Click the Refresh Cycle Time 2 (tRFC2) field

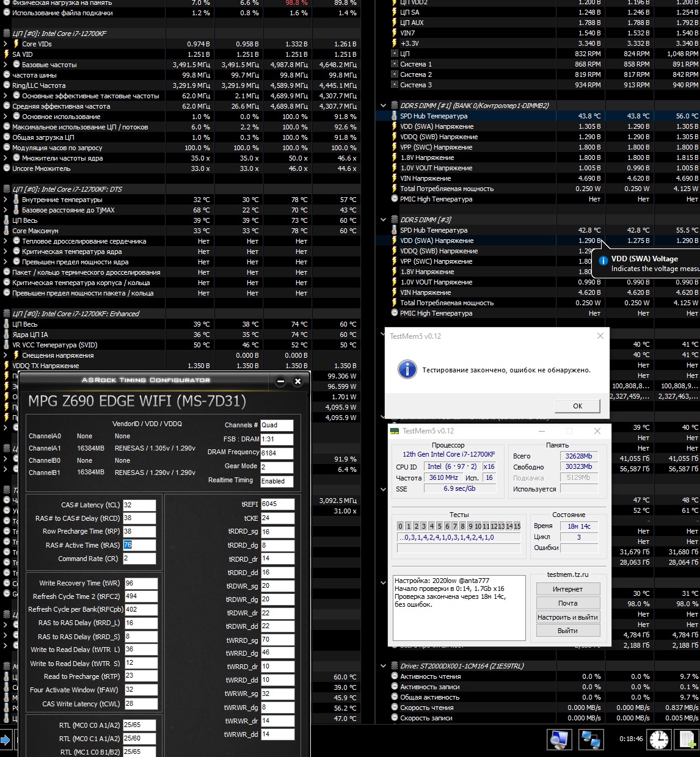pos(141,596)
